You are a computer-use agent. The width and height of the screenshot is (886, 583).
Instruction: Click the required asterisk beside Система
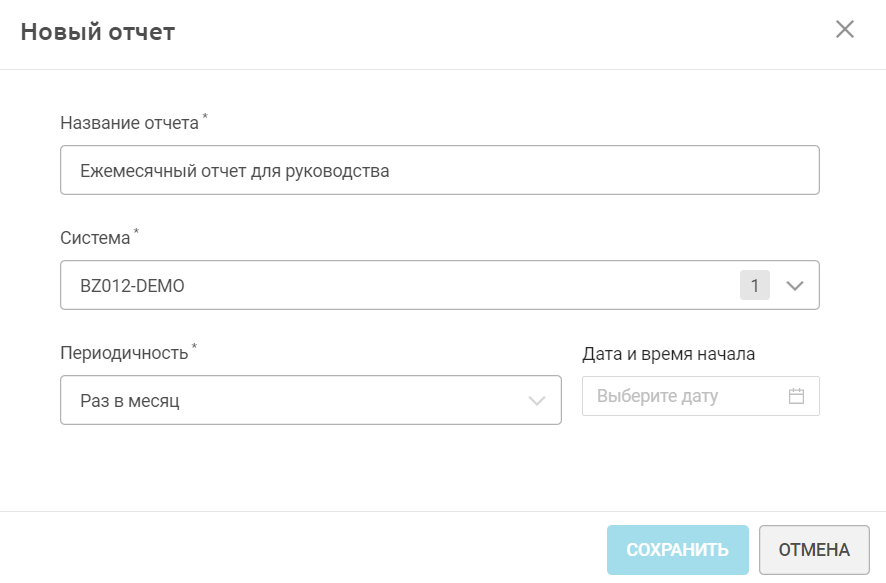[x=137, y=233]
